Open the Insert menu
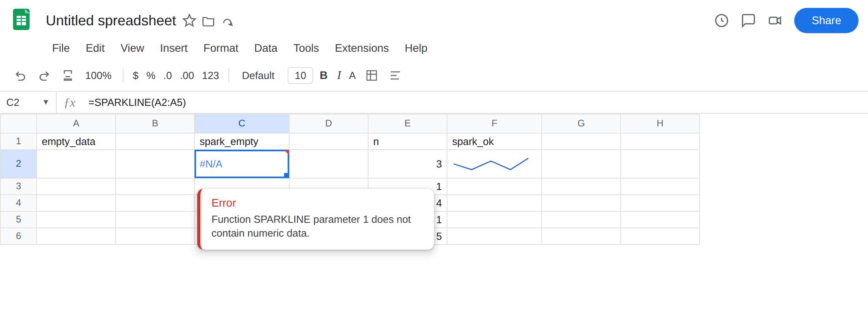 click(x=174, y=48)
